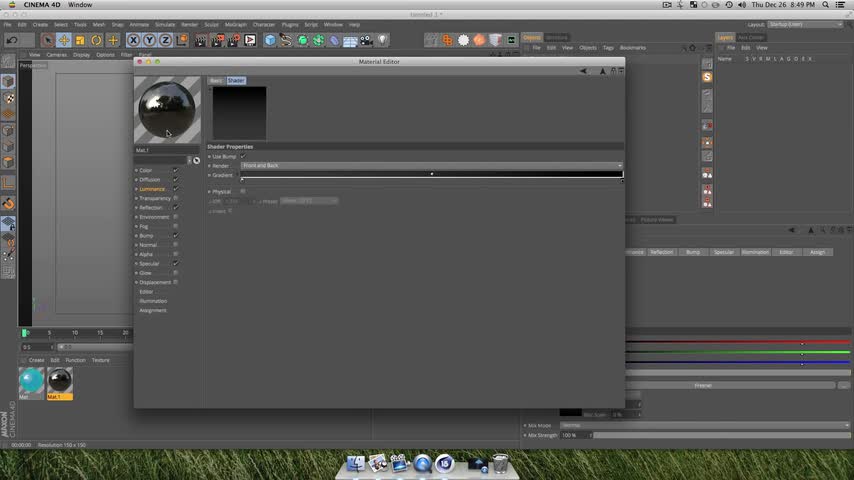
Task: Add a Cube primitive object
Action: pos(270,40)
